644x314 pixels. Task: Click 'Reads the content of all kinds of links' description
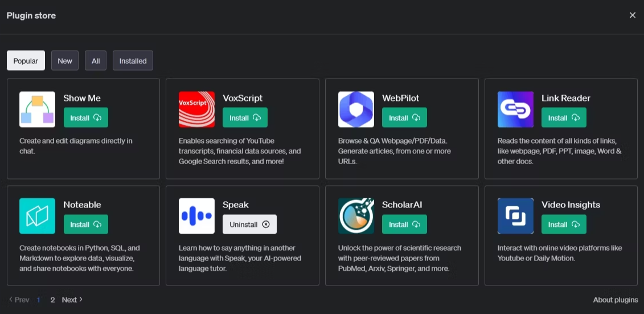point(559,151)
